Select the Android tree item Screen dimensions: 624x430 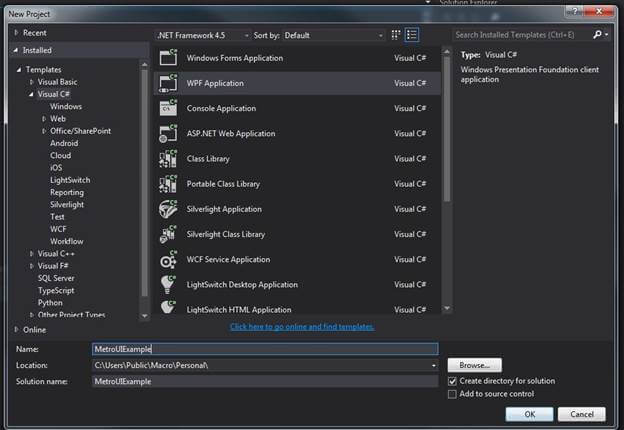(64, 143)
